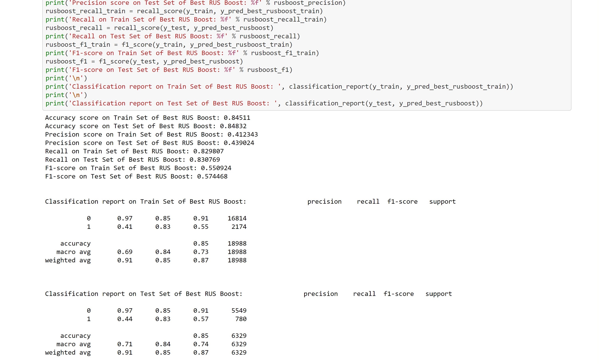
Task: Click test F1-score output 0.574468
Action: pyautogui.click(x=212, y=177)
